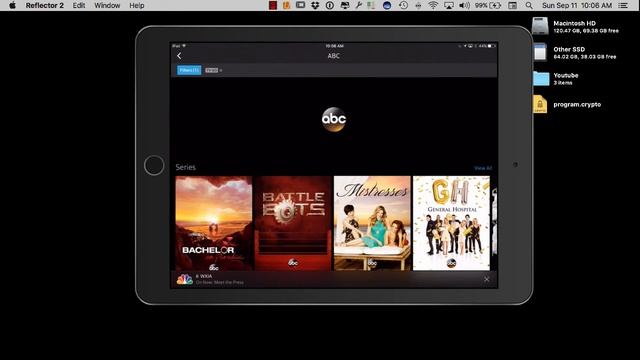Click the orange menu bar icon

pos(286,5)
